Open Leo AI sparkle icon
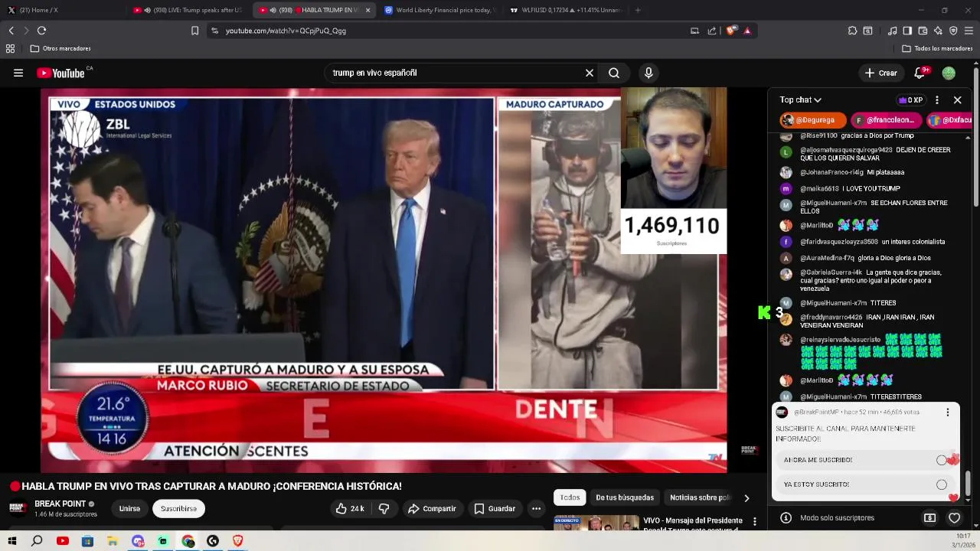Image resolution: width=980 pixels, height=551 pixels. pyautogui.click(x=938, y=31)
